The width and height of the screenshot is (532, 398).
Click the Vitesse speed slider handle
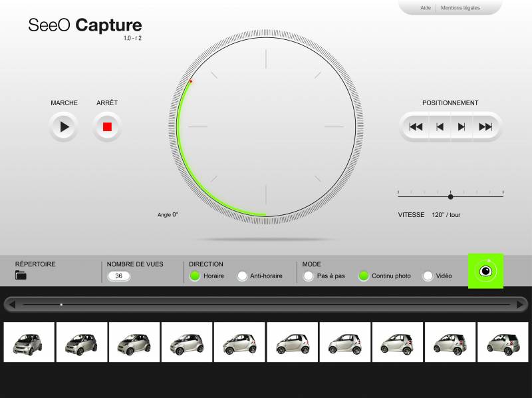(x=451, y=196)
